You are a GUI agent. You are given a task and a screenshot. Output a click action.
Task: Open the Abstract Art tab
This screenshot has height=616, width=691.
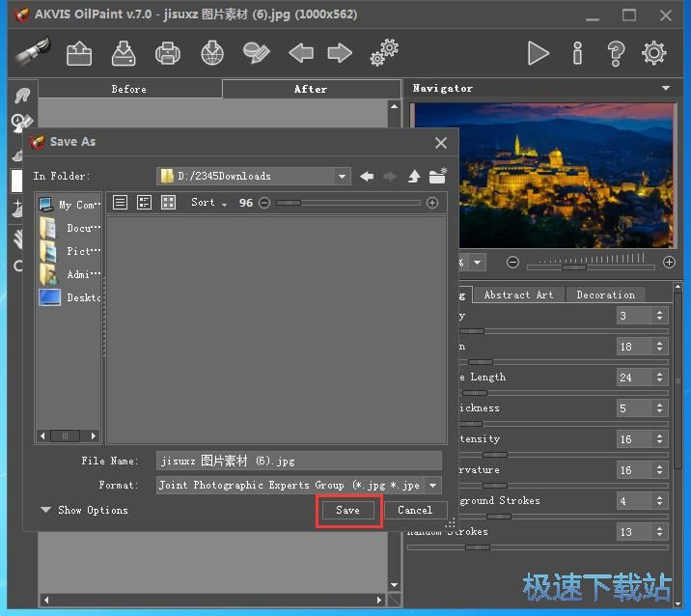pyautogui.click(x=518, y=294)
